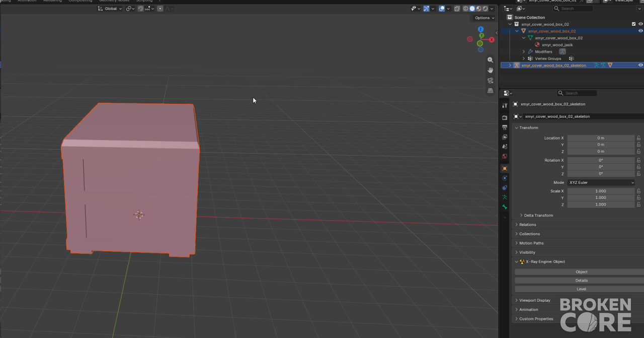Open the XYZ Euler rotation mode dropdown
This screenshot has width=644, height=338.
[601, 182]
